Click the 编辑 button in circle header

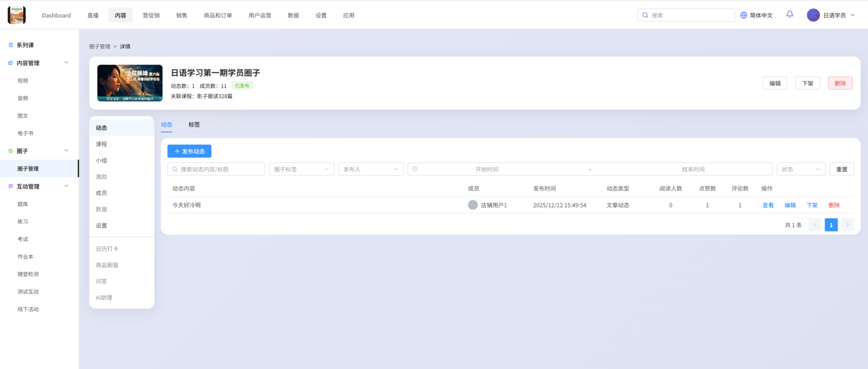pos(775,83)
